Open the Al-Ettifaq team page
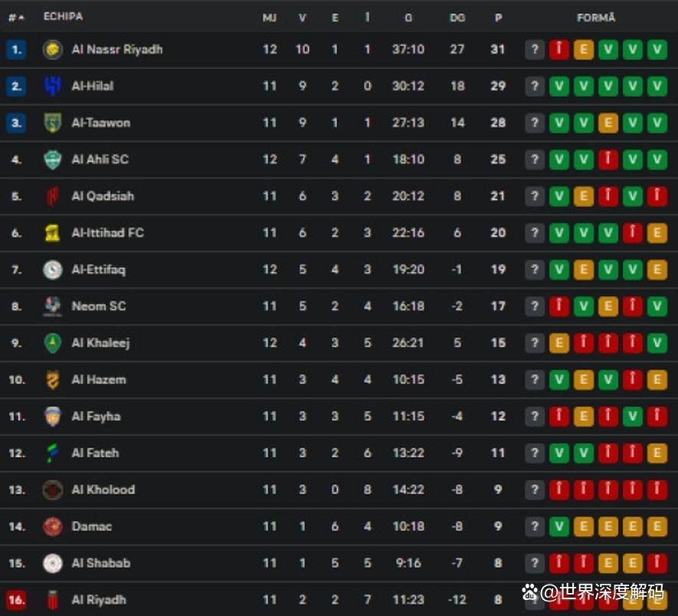678x616 pixels. click(x=98, y=270)
